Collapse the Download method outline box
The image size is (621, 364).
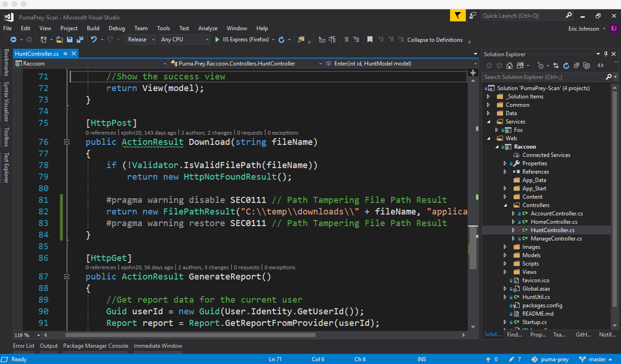click(x=67, y=142)
